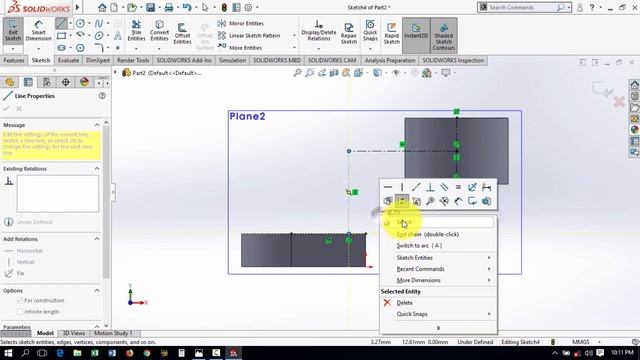Click perpendicular relation icon in context toolbar

(x=430, y=187)
